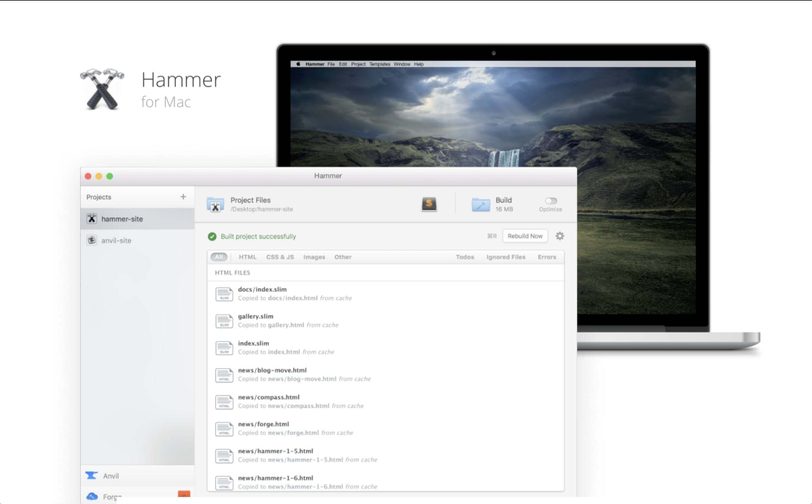Open the Build folder icon
This screenshot has width=812, height=504.
[x=481, y=205]
